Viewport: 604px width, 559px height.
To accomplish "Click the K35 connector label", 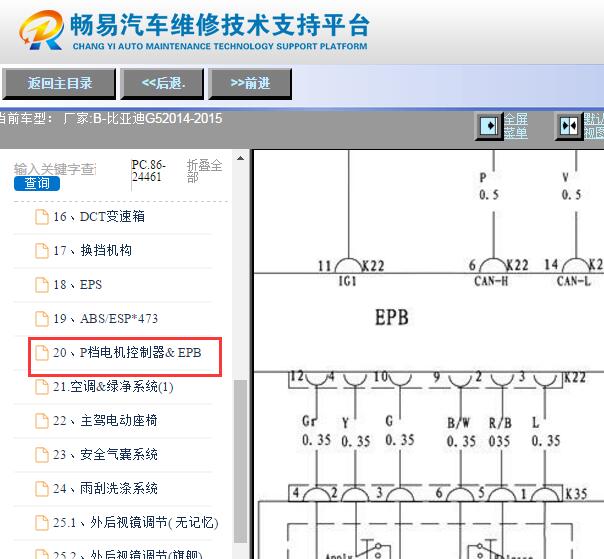I will (x=576, y=494).
